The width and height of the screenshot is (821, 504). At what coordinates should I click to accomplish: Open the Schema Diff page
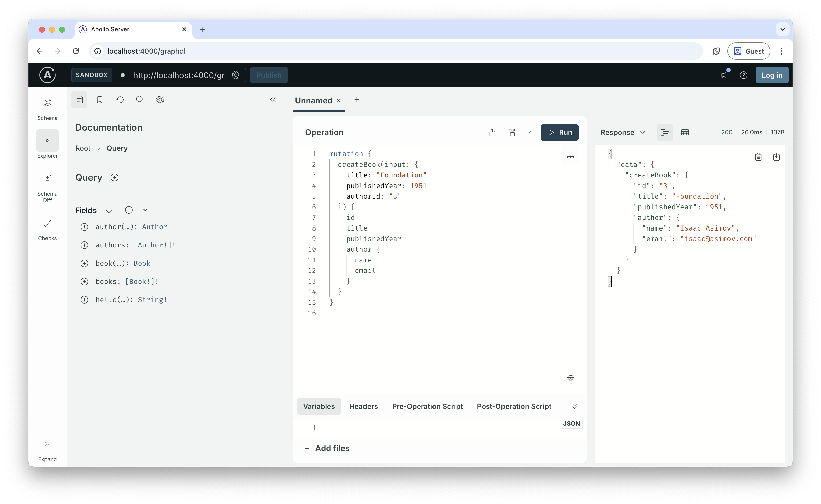click(47, 188)
